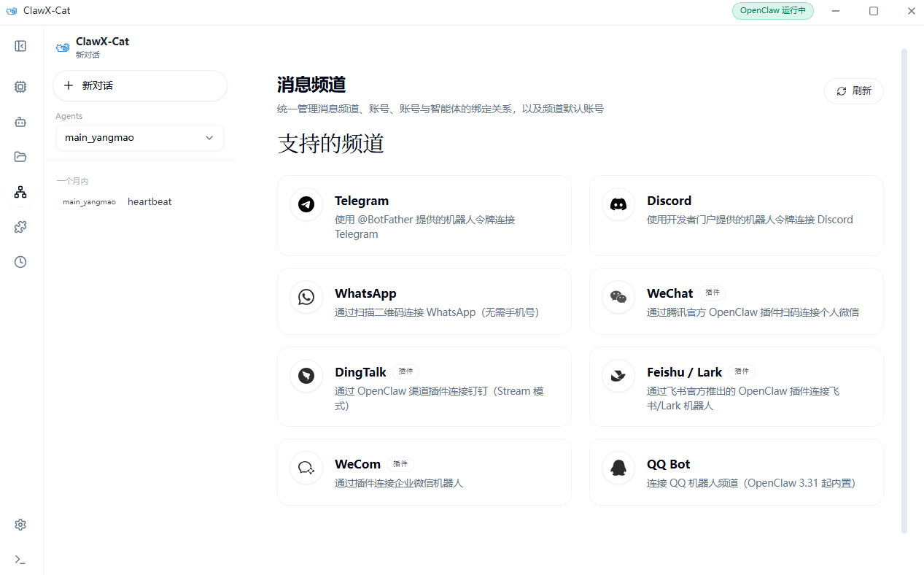Expand the Agents selector chevron

[x=209, y=137]
